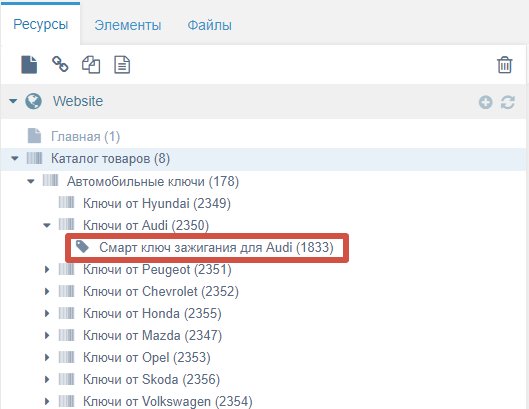Open Автомобильные ключи (178) resource

[x=153, y=182]
